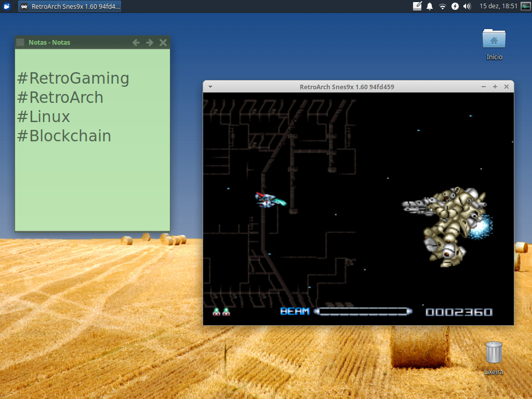Click the boss mech enemy in the game
The image size is (532, 399).
[x=447, y=227]
